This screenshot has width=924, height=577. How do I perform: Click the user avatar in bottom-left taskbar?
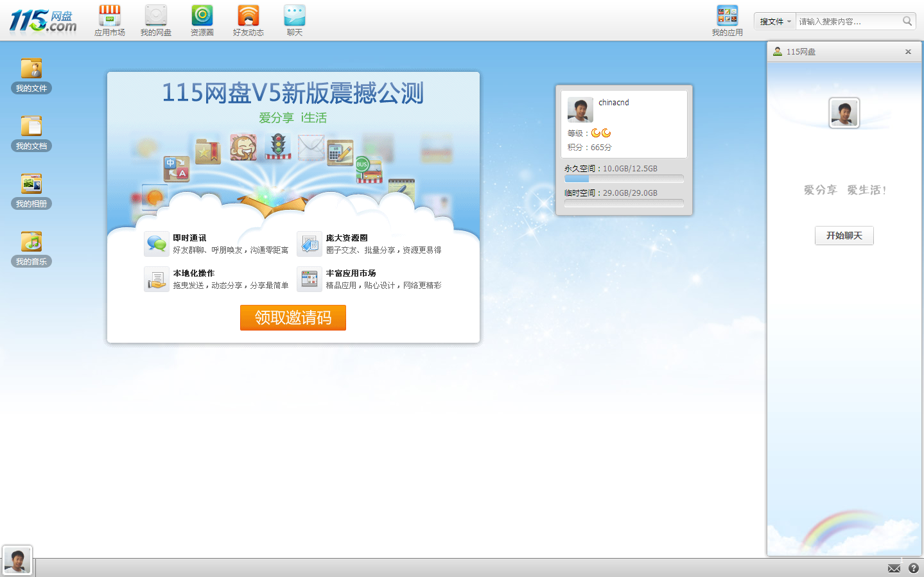(17, 560)
